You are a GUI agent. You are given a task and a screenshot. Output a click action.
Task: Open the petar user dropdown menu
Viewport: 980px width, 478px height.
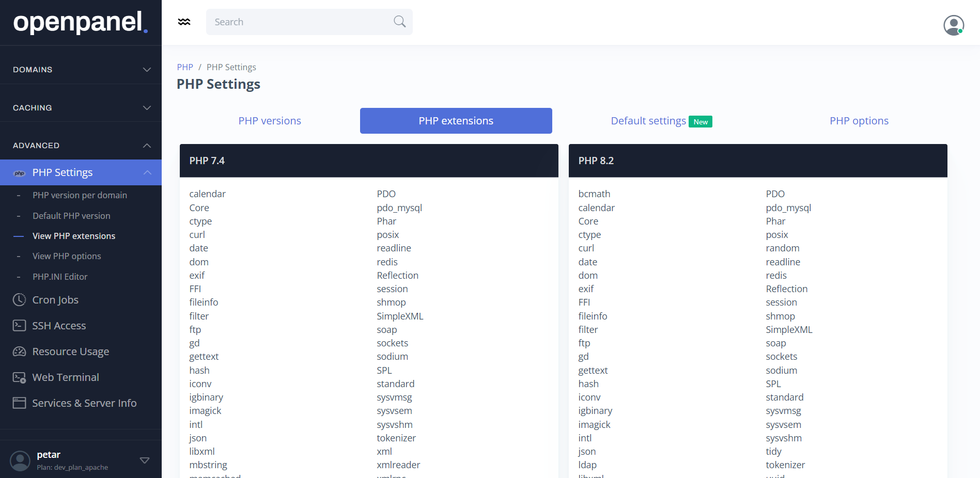[145, 460]
